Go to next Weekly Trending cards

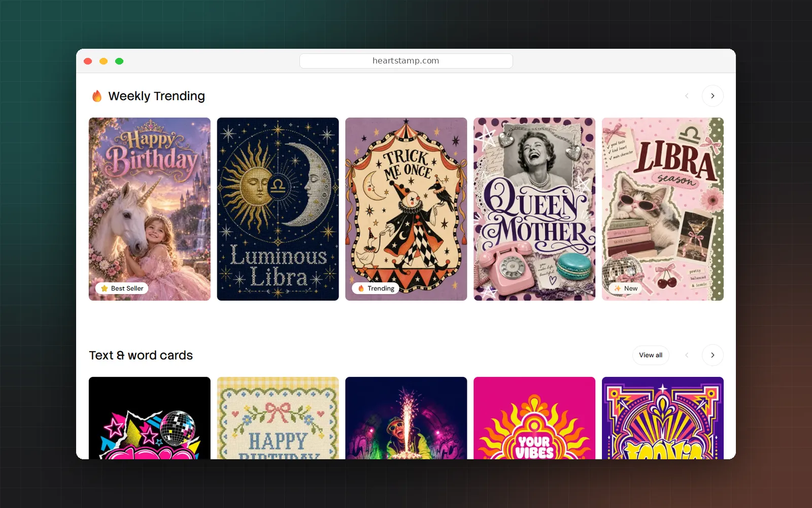tap(713, 96)
